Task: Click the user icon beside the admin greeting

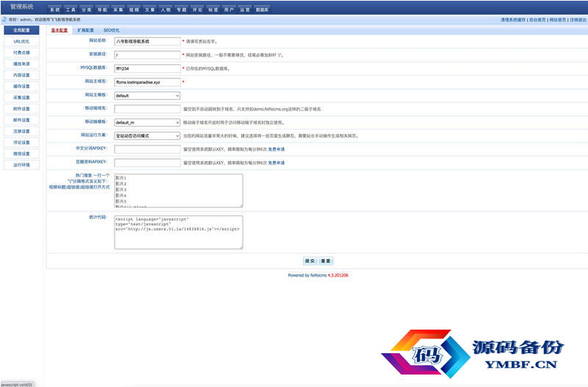Action: tap(4, 19)
